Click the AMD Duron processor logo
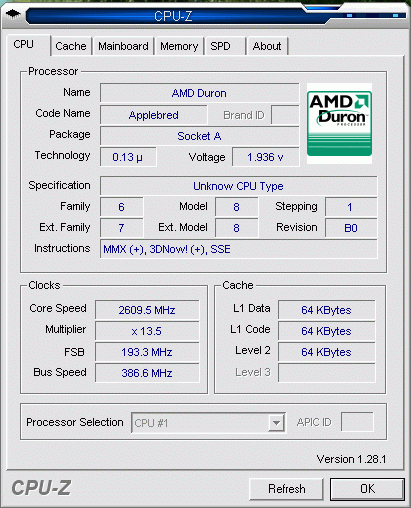The width and height of the screenshot is (411, 508). [339, 124]
